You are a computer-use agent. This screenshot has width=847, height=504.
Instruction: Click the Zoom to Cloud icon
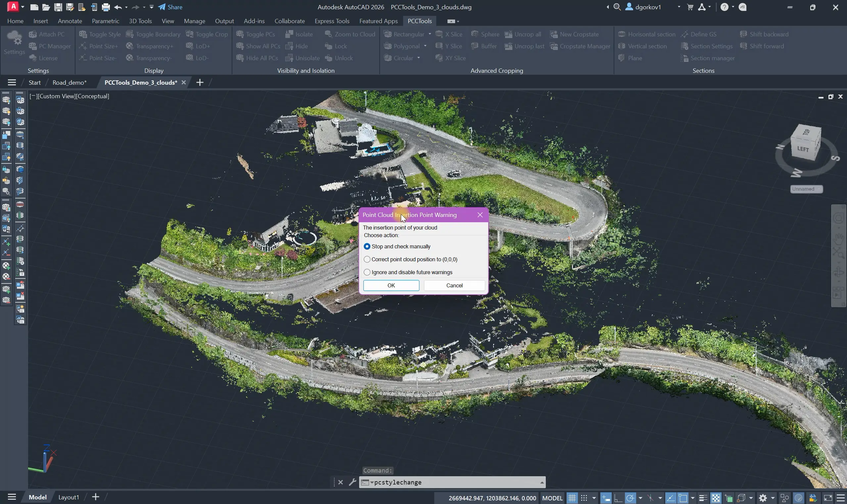tap(328, 34)
